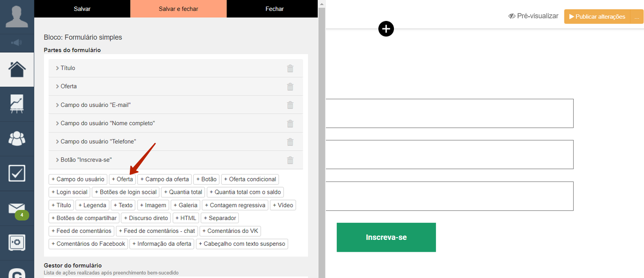Expand the Botão "Inscreva-se" row

(86, 160)
